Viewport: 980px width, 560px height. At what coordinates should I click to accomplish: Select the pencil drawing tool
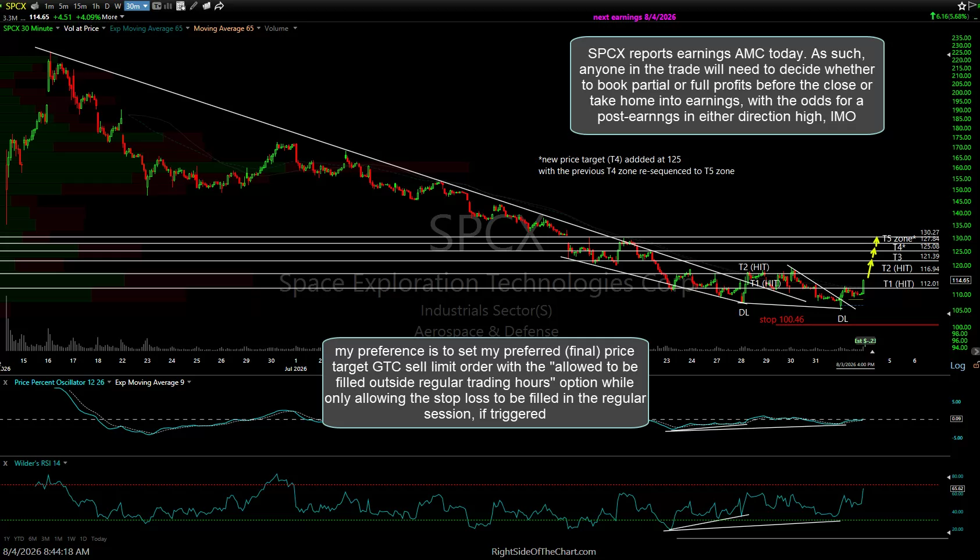coord(194,6)
